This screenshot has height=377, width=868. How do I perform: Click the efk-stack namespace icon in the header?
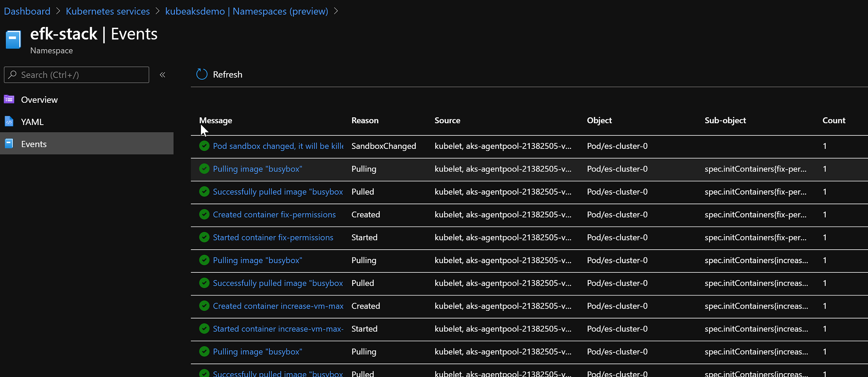[13, 40]
